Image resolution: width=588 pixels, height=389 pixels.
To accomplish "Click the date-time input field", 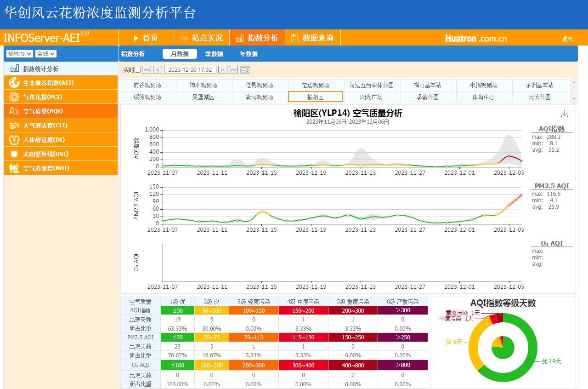I will (x=190, y=70).
